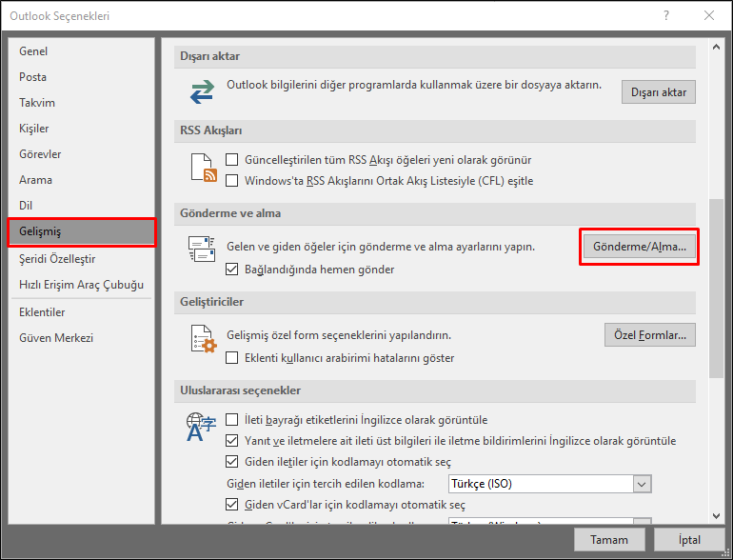733x560 pixels.
Task: Click the vertical scrollbar thumb
Action: [716, 289]
